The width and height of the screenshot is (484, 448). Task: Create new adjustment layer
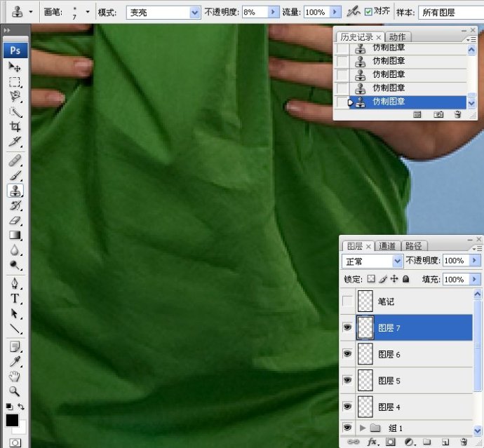coord(409,442)
